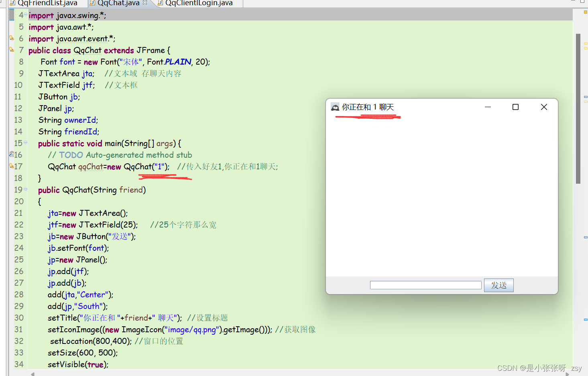Click the setIconImage statement on line 31

tap(160, 329)
